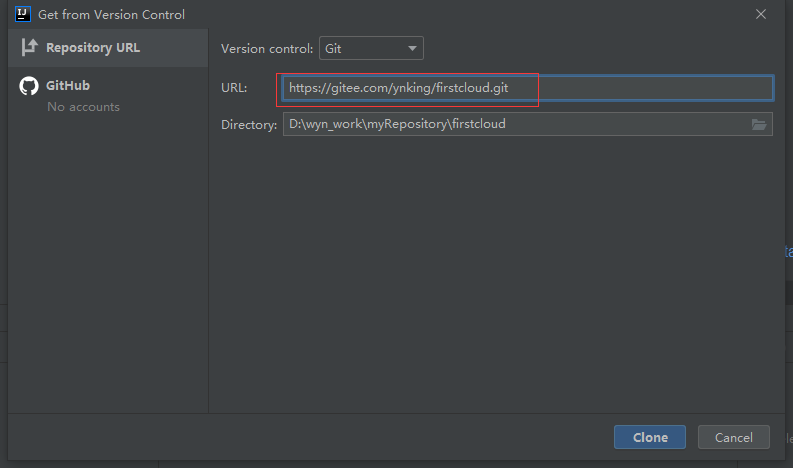Click the IntelliJ IDEA logo icon
Viewport: 793px width, 468px height.
23,14
